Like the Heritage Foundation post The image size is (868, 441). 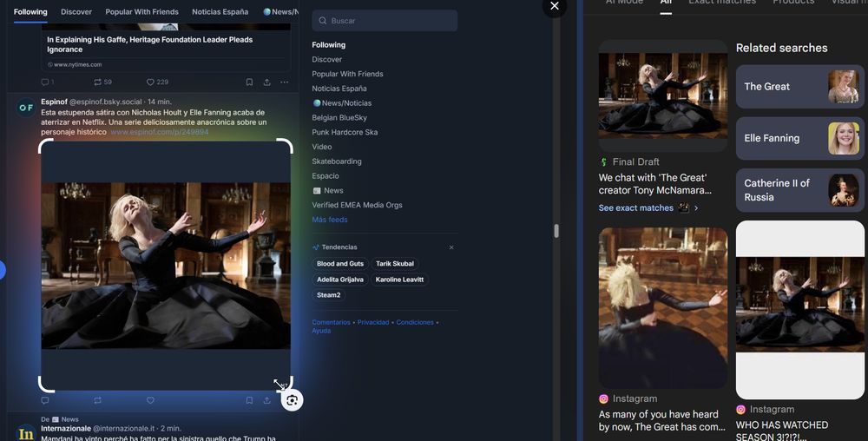coord(150,82)
